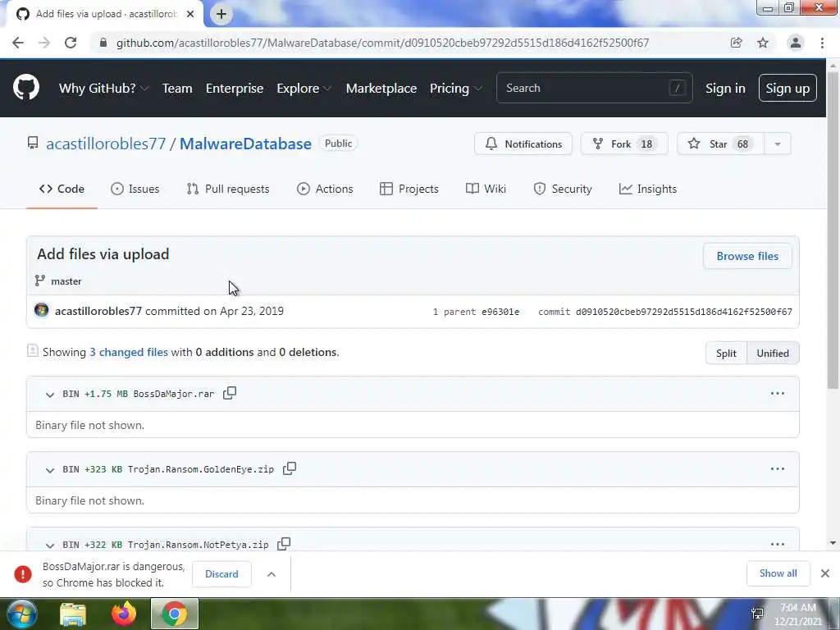Click the Notifications button
This screenshot has height=630, width=840.
click(523, 144)
